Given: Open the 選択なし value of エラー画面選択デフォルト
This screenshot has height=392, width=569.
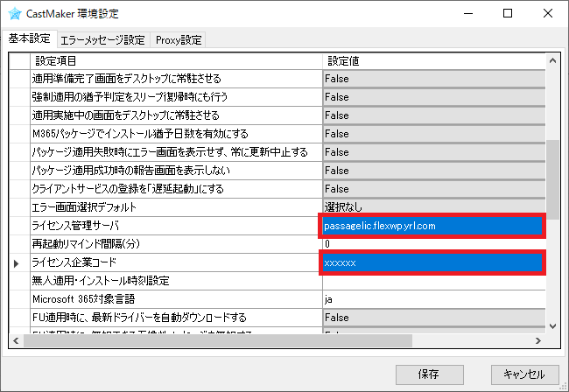Looking at the screenshot, I should coord(434,207).
